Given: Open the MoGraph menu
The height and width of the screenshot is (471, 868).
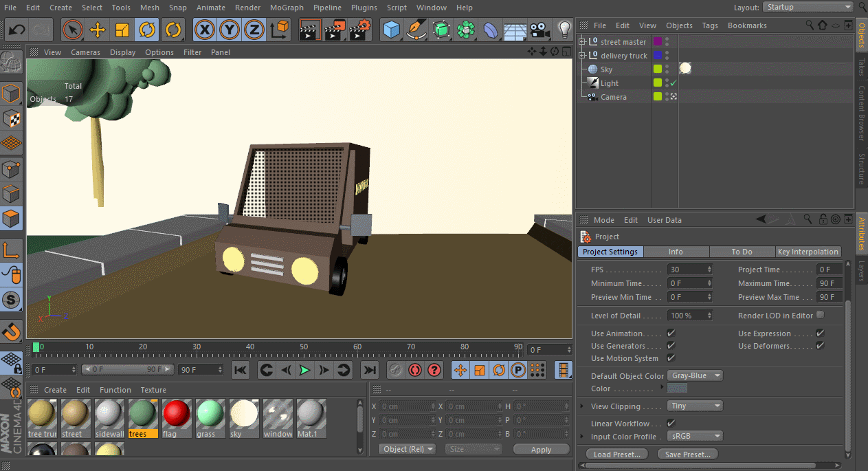Looking at the screenshot, I should pos(287,8).
